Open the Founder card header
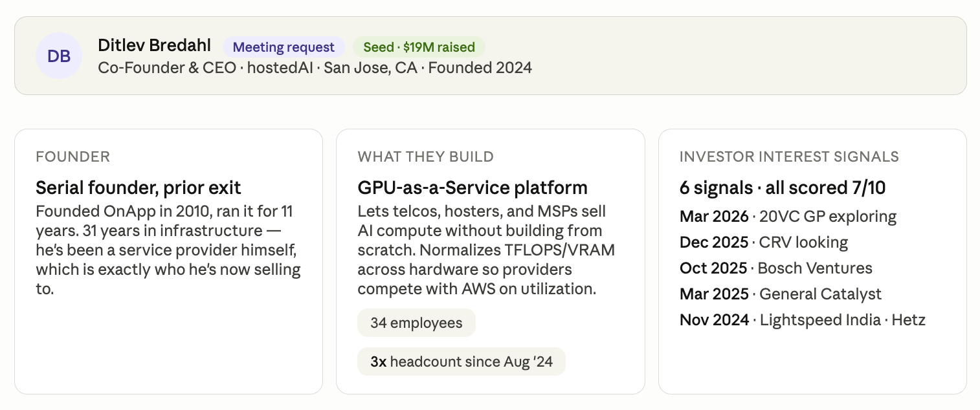 pos(73,156)
